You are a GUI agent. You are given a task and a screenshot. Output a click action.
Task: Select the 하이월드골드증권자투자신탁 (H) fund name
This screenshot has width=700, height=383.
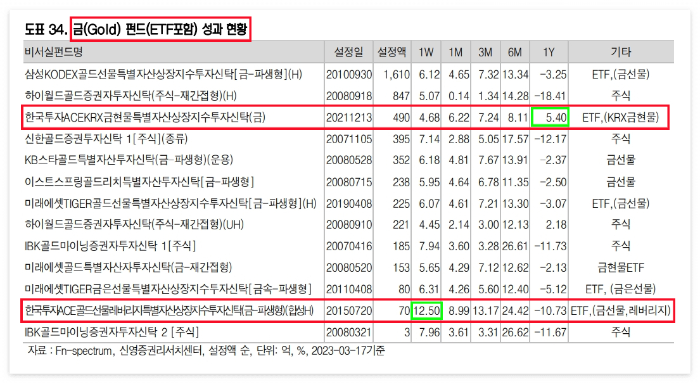(x=131, y=96)
